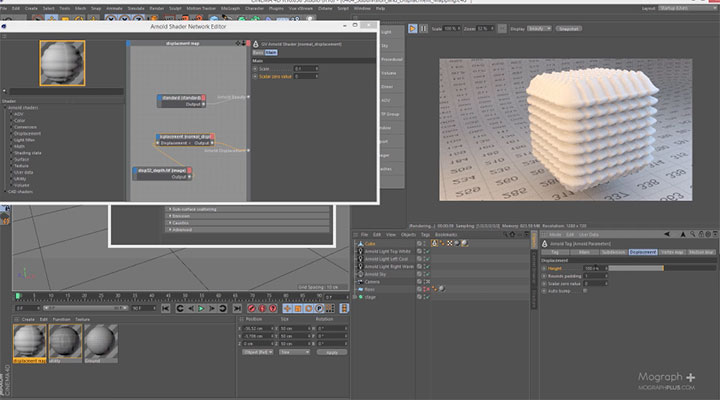Click the Camera object icon
The width and height of the screenshot is (720, 400).
click(x=360, y=282)
